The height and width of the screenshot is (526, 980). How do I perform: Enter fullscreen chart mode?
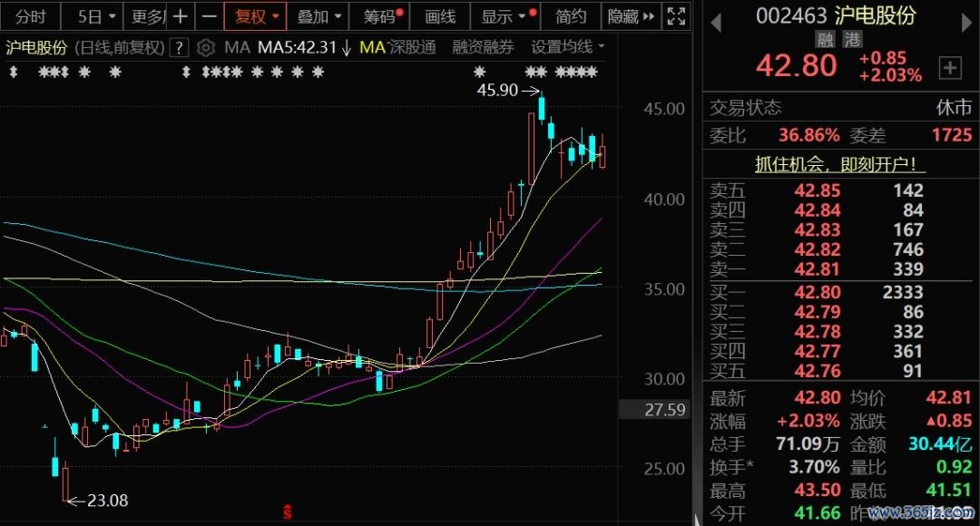click(x=677, y=16)
